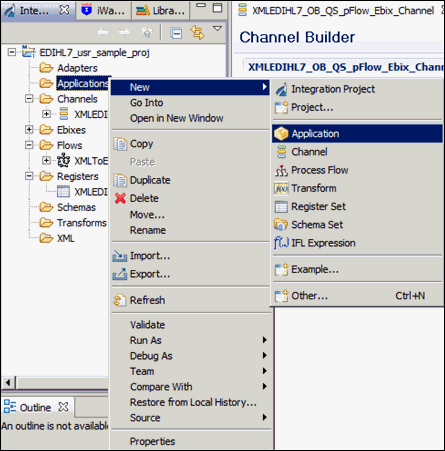Minimize the Integration Explorer panel
This screenshot has width=445, height=451.
point(201,5)
